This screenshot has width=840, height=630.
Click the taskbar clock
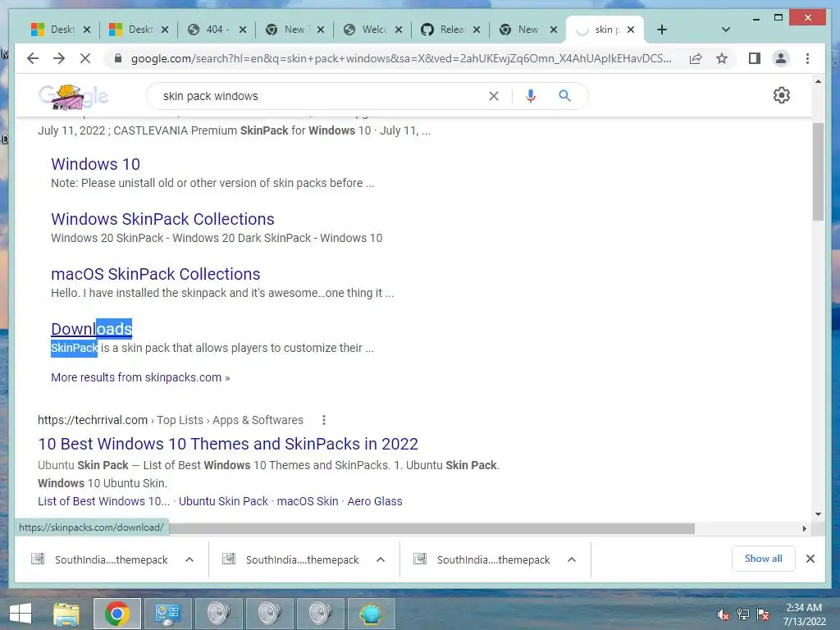pos(804,614)
